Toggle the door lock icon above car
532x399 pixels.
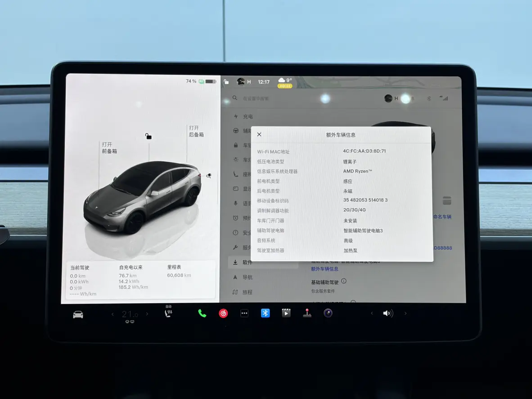149,136
